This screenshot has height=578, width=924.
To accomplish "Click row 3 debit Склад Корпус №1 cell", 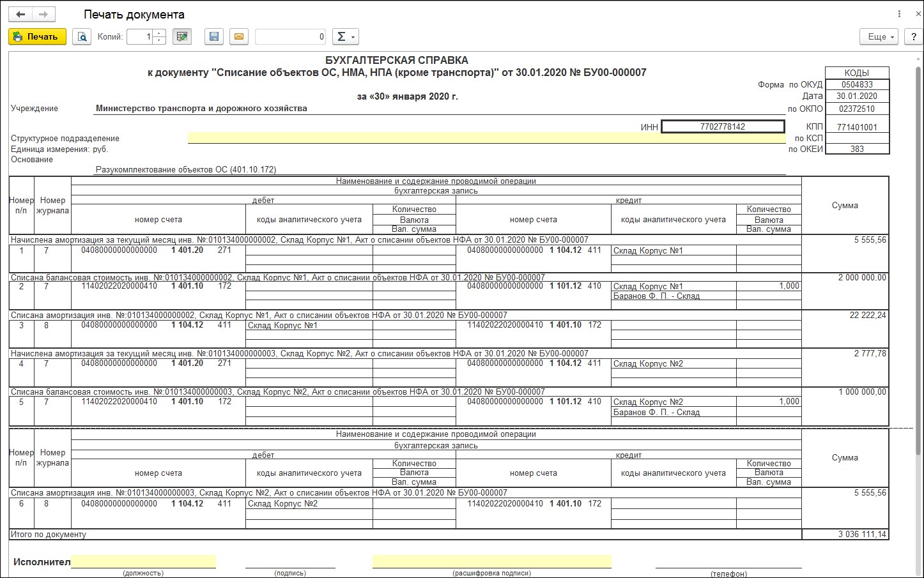I will pyautogui.click(x=309, y=326).
